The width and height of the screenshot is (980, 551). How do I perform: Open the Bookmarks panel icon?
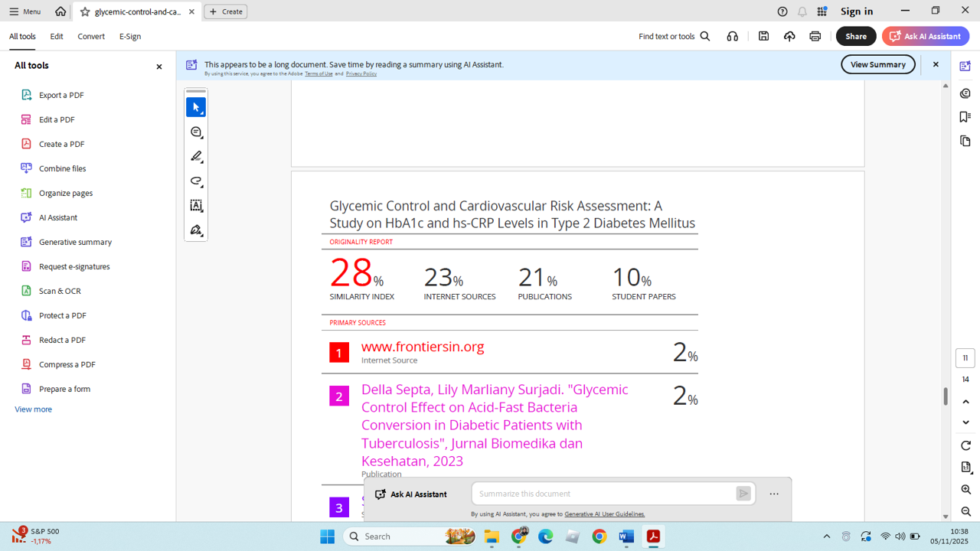[965, 117]
